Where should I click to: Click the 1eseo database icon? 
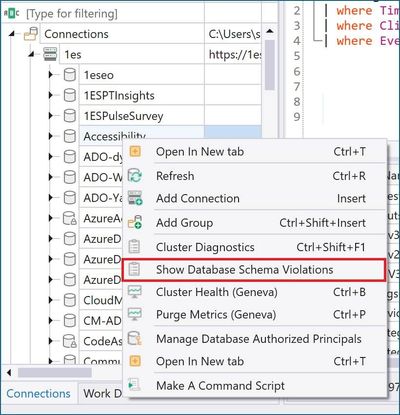click(70, 75)
